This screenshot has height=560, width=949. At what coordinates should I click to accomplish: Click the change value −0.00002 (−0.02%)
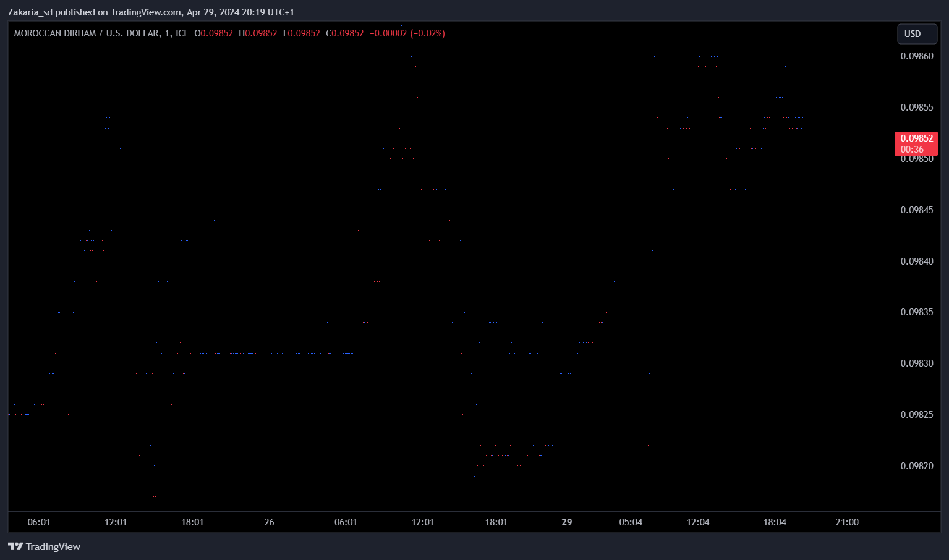pos(407,33)
